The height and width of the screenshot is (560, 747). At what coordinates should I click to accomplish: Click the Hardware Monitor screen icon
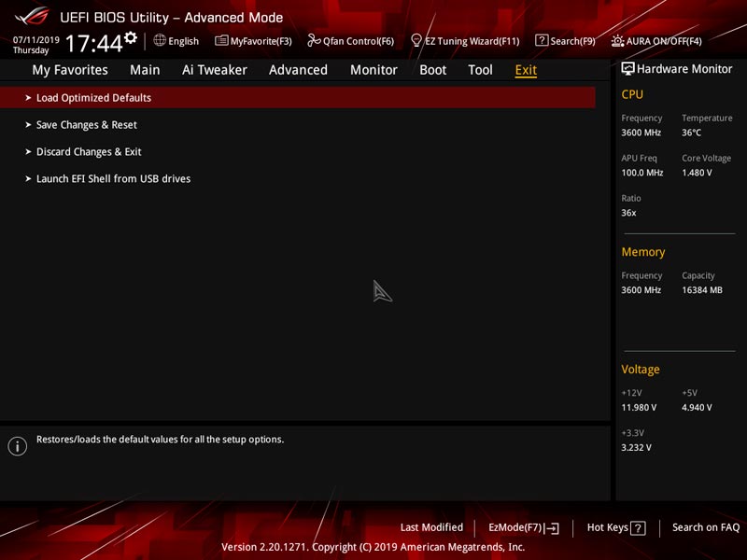[x=627, y=69]
